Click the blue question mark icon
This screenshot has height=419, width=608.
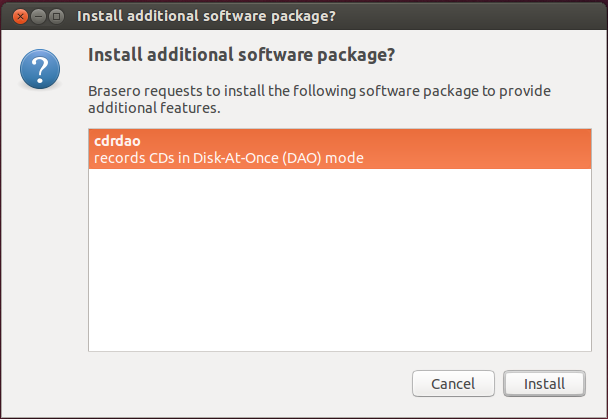(40, 70)
